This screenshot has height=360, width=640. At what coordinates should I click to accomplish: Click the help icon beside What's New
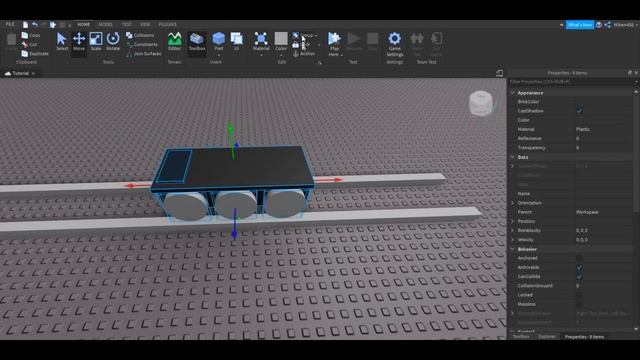point(599,25)
